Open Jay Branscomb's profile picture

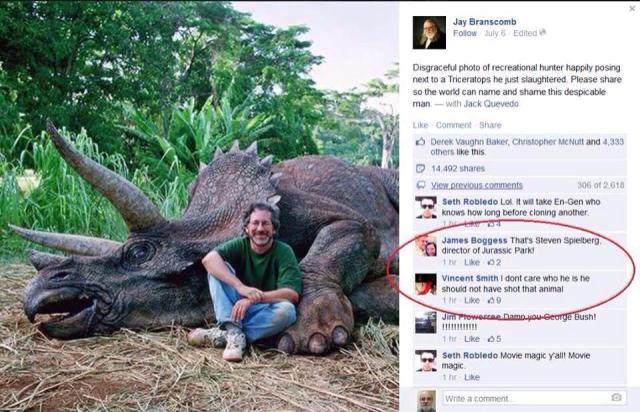[x=428, y=32]
